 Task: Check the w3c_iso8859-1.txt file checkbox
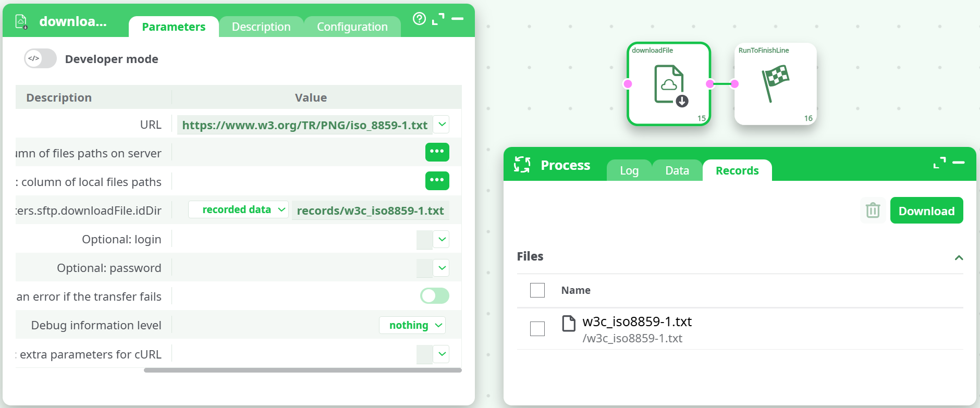537,329
